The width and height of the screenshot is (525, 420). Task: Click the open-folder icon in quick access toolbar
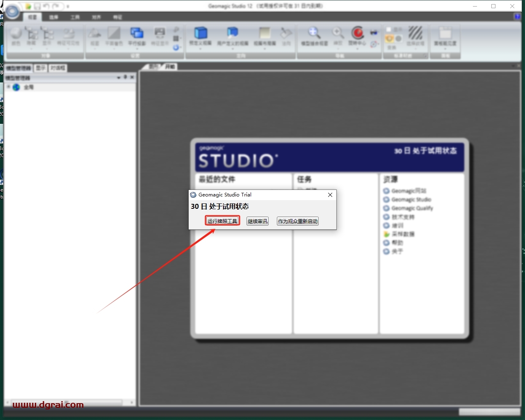click(28, 6)
